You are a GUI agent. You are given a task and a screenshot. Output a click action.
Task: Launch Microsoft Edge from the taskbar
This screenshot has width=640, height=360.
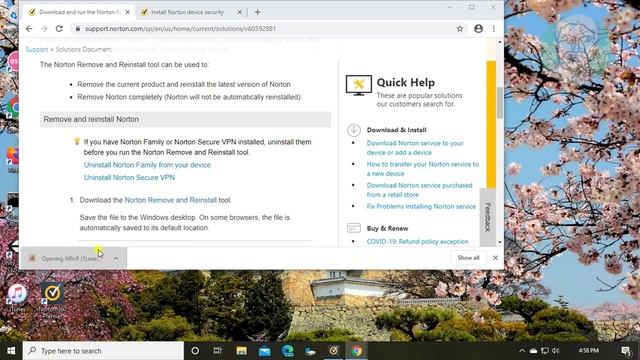click(x=287, y=351)
